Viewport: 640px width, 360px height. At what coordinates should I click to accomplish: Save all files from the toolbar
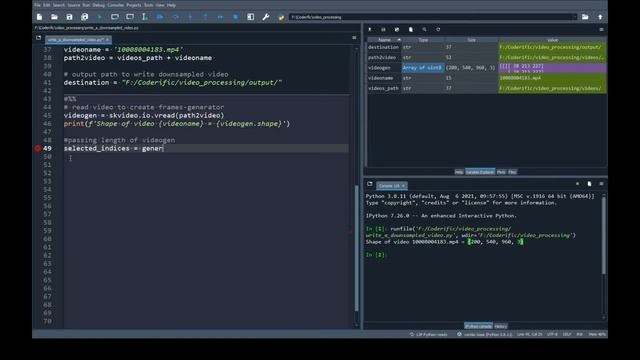(x=84, y=17)
